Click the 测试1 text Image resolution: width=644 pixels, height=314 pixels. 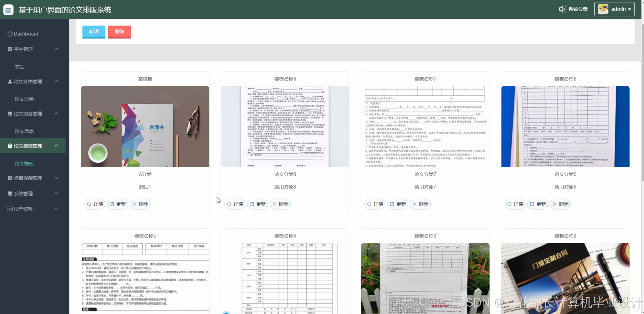point(145,187)
